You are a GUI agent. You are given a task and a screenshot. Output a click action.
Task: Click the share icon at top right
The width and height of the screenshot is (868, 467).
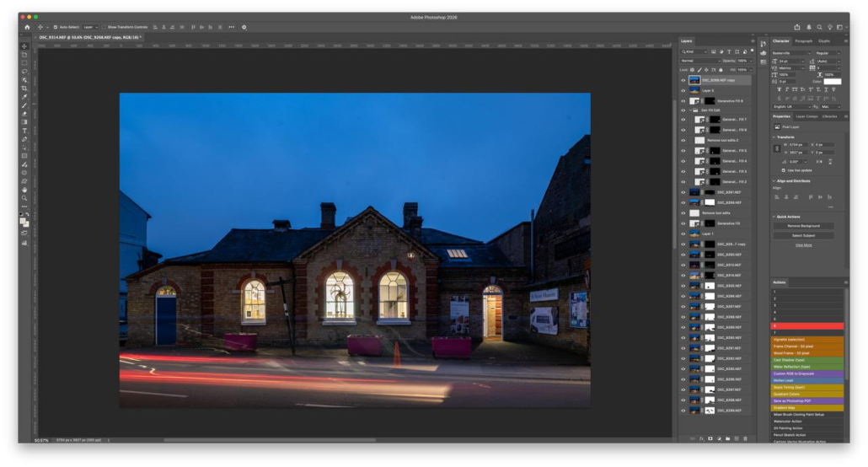[797, 27]
